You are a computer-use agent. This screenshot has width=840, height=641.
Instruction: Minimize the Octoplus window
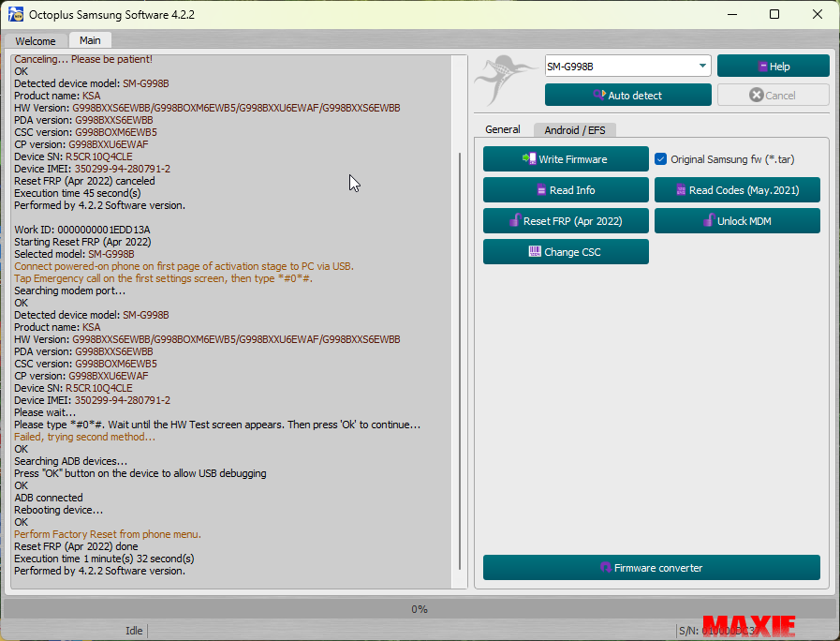click(732, 14)
